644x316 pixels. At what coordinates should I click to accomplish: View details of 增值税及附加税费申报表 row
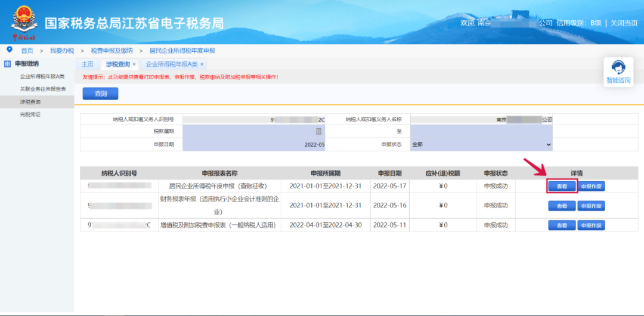click(562, 225)
